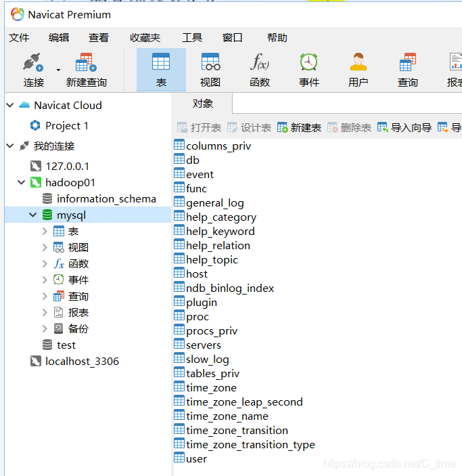Select the Function (函数) toolbar icon

(x=260, y=62)
